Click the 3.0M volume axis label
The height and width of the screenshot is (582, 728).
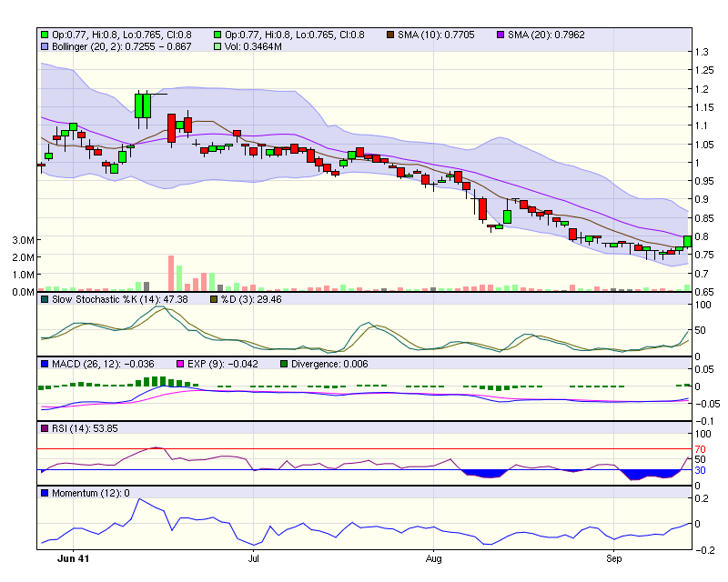click(x=24, y=240)
